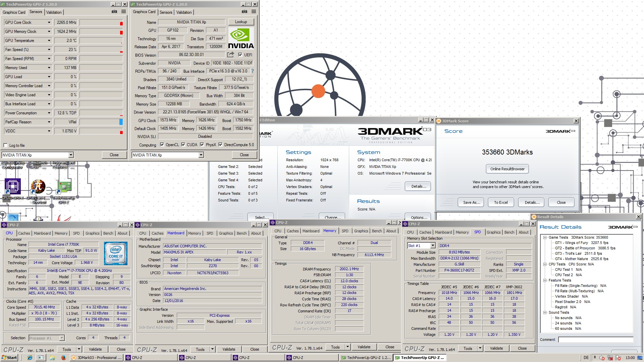Screen dimensions: 644x362
Task: Click the GPU Core Clock sensor graph
Action: 101,22
